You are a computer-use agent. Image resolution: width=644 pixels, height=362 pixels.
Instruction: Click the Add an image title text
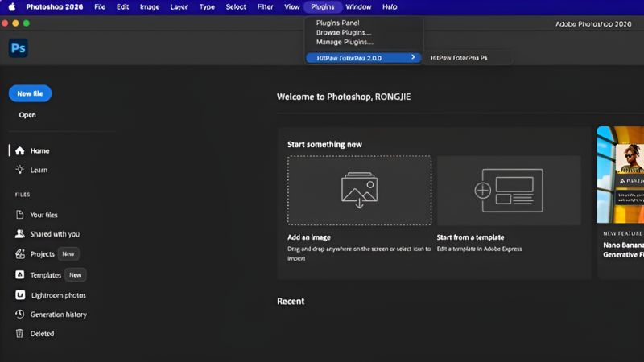(309, 237)
